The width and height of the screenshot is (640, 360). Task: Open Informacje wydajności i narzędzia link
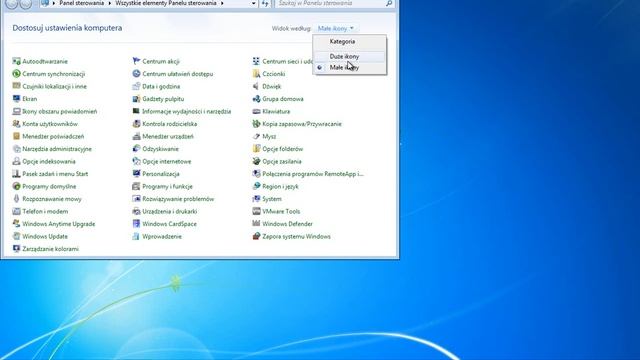tap(187, 111)
